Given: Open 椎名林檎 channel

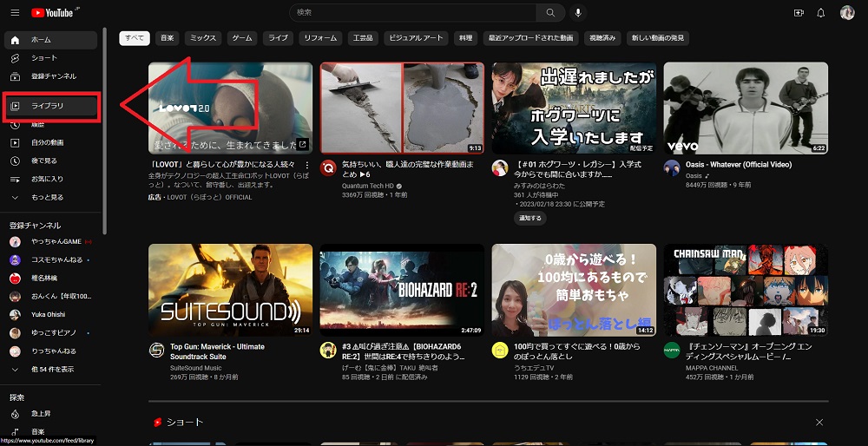Looking at the screenshot, I should 51,278.
